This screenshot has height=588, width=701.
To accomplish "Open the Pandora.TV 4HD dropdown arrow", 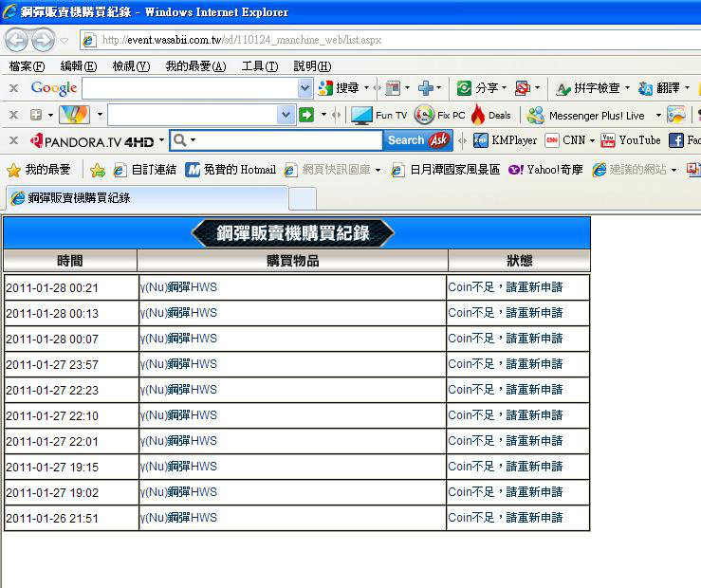I will [161, 140].
